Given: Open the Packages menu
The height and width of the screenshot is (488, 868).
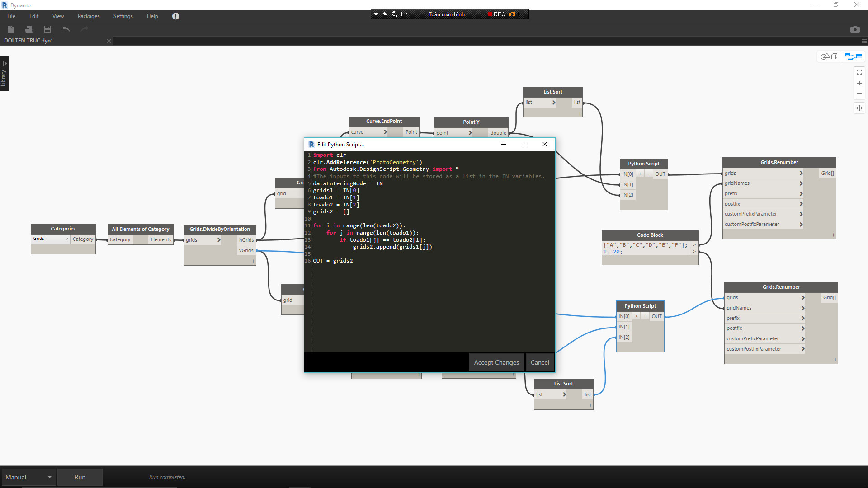Looking at the screenshot, I should pyautogui.click(x=88, y=16).
